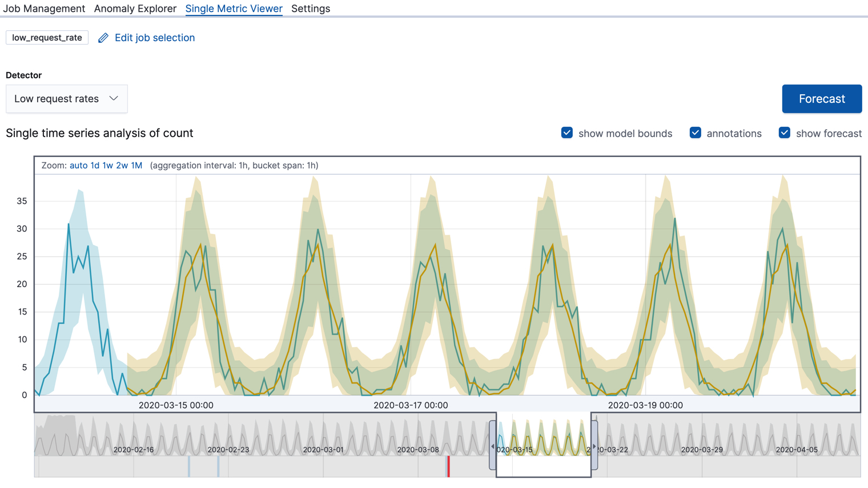The height and width of the screenshot is (488, 868).
Task: Click the left arrow on the timeline brush
Action: click(492, 446)
